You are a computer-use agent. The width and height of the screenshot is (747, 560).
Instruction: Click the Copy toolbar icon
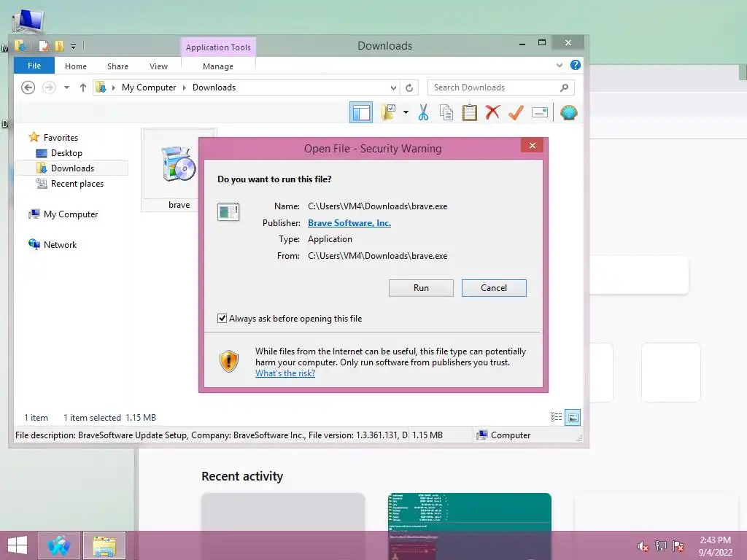click(446, 113)
